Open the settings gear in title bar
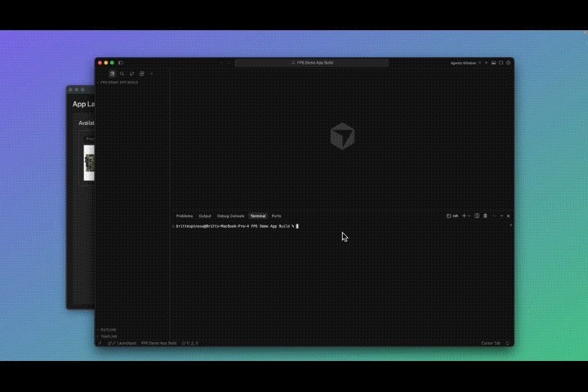The width and height of the screenshot is (588, 392). pyautogui.click(x=509, y=63)
